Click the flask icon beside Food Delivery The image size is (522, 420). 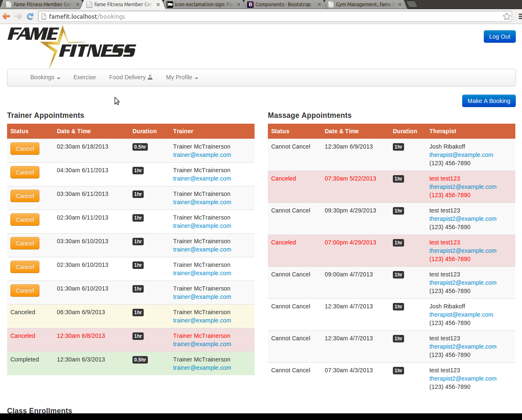150,77
